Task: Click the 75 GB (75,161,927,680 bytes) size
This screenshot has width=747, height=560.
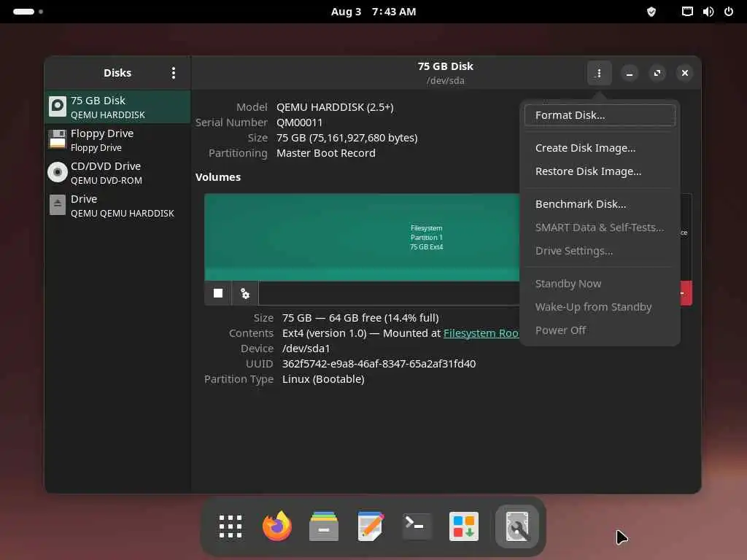Action: tap(347, 138)
